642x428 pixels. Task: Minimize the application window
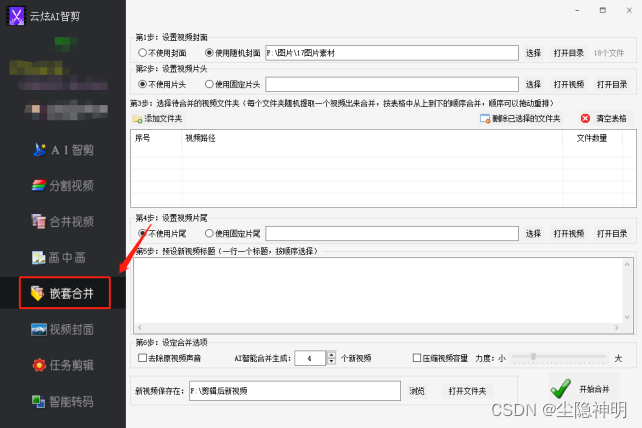point(577,10)
